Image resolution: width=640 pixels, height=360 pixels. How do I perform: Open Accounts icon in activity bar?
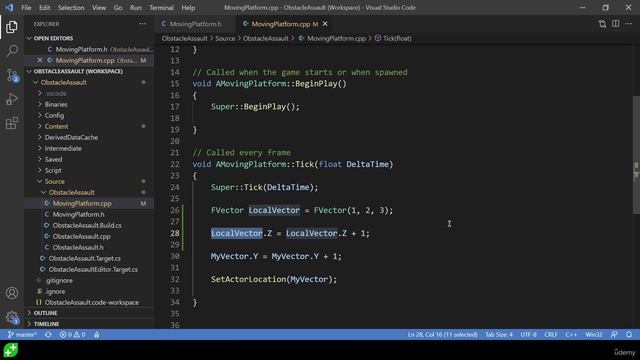point(12,293)
